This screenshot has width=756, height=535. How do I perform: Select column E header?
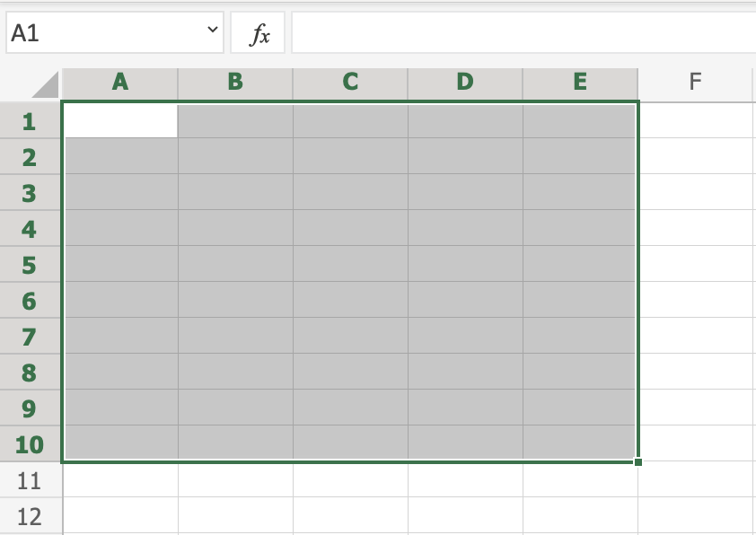click(579, 83)
